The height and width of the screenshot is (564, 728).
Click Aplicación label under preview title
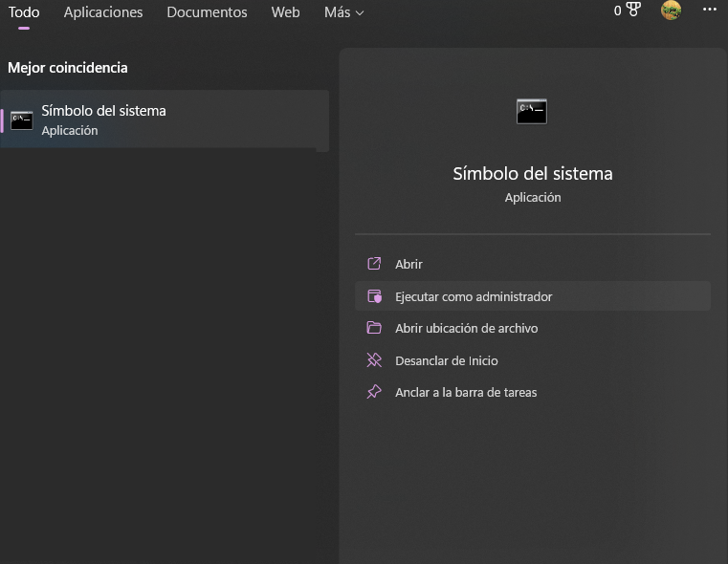click(x=533, y=198)
